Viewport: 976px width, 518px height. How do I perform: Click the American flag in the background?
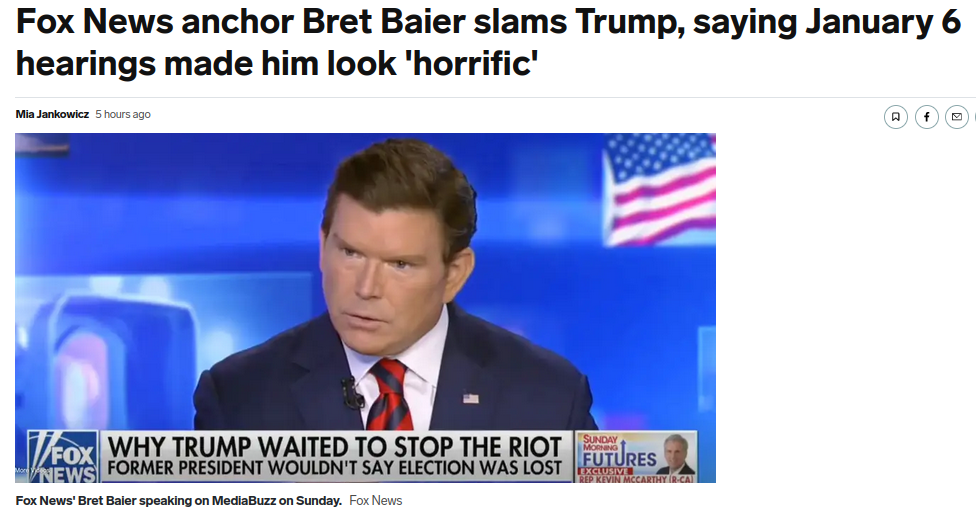pos(660,189)
